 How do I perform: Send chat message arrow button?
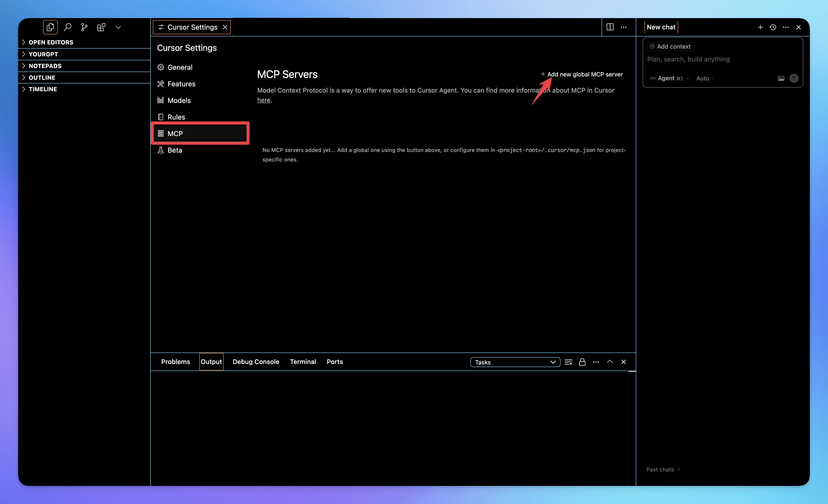coord(794,78)
